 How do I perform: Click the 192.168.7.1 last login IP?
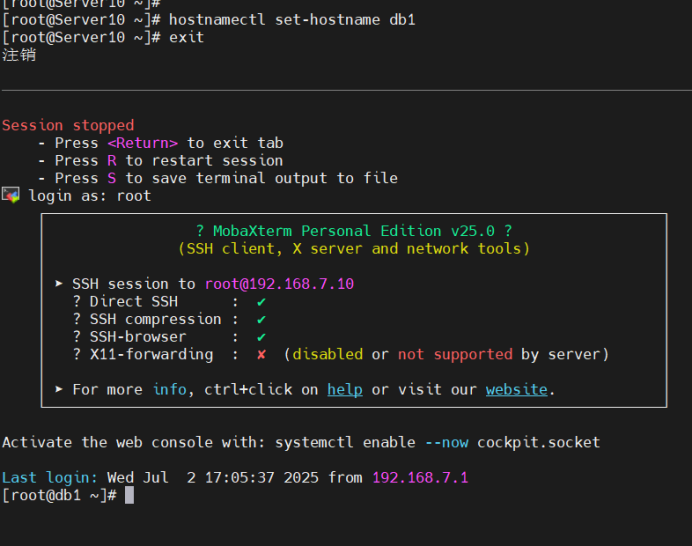[419, 477]
